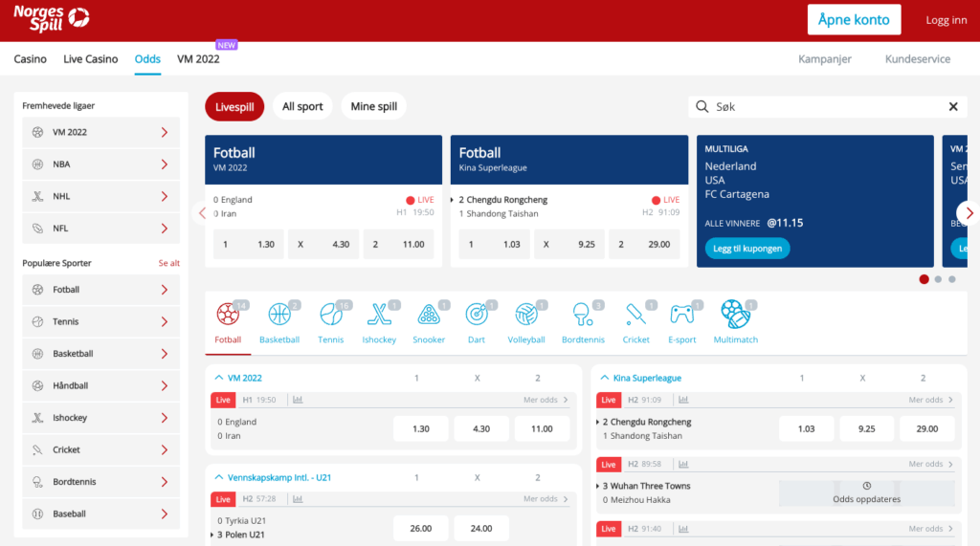This screenshot has width=980, height=546.
Task: Pick Iran win odds 11.00 in match list
Action: [x=542, y=428]
